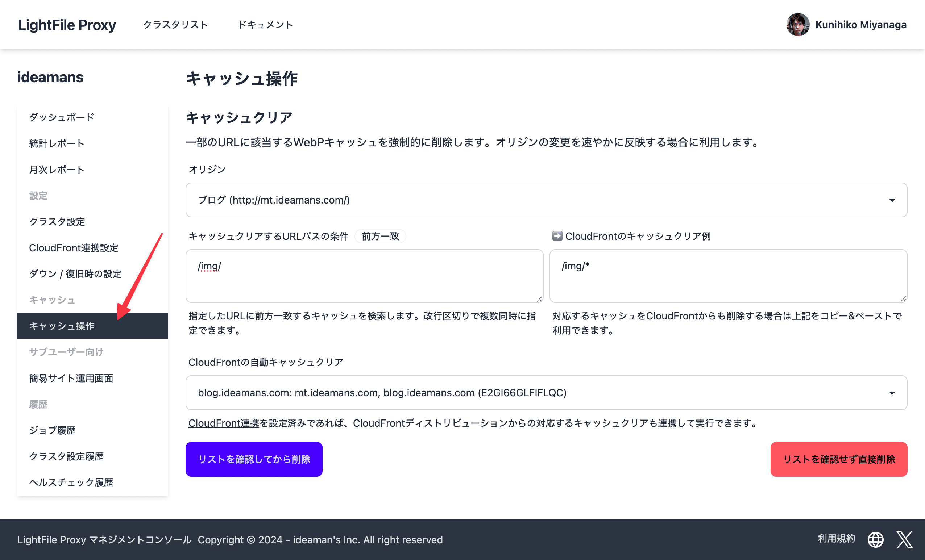The image size is (925, 560).
Task: Follow the CloudFront連携 hyperlink
Action: tap(223, 423)
